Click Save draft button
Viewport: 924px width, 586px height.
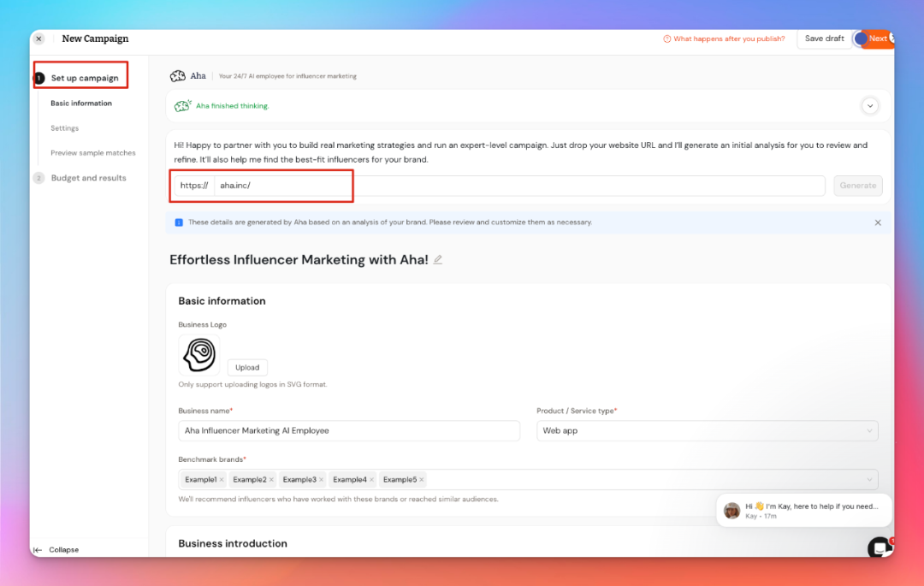824,38
